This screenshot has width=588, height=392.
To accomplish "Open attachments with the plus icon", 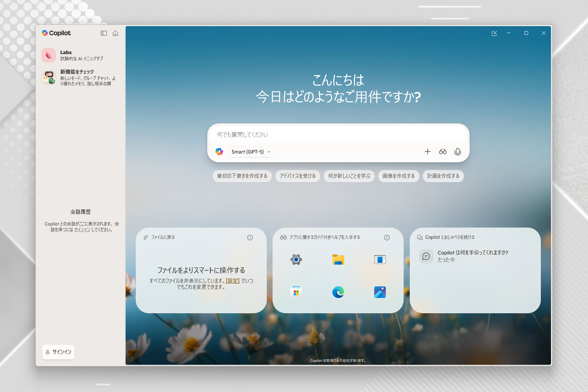I will [x=428, y=152].
